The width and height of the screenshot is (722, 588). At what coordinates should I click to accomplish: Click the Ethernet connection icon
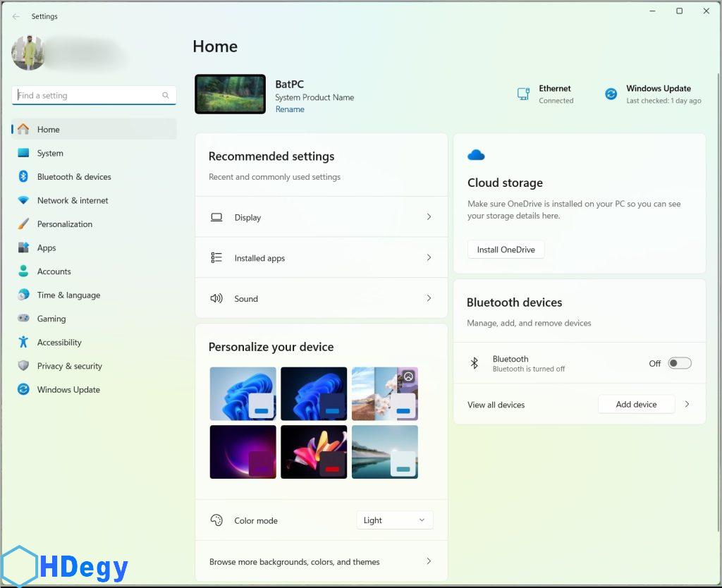click(523, 94)
